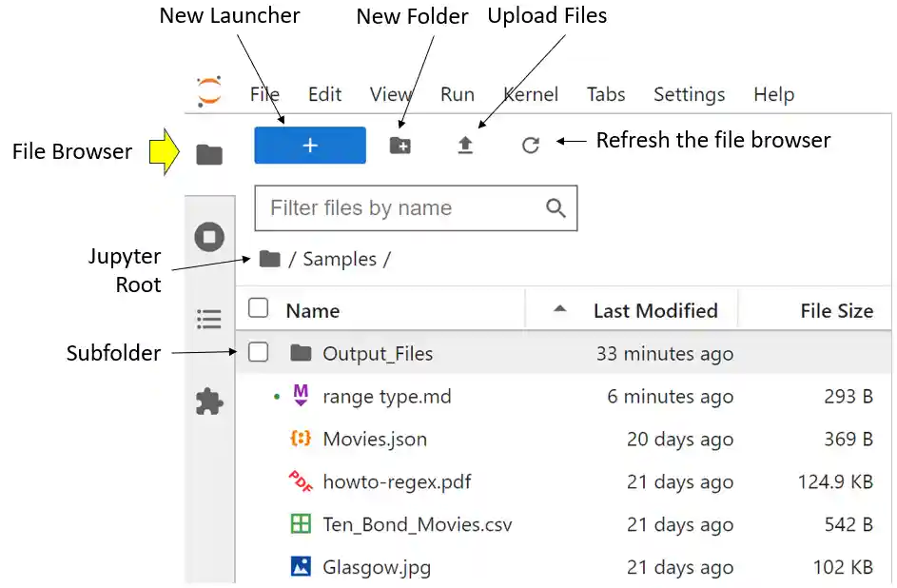897x588 pixels.
Task: Check the select-all checkbox in the Name header
Action: coord(258,308)
